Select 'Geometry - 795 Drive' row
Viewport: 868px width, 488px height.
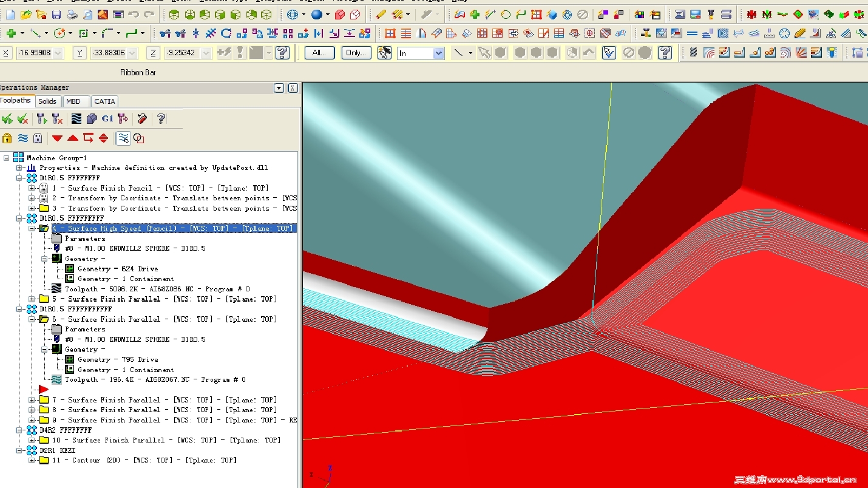[118, 359]
